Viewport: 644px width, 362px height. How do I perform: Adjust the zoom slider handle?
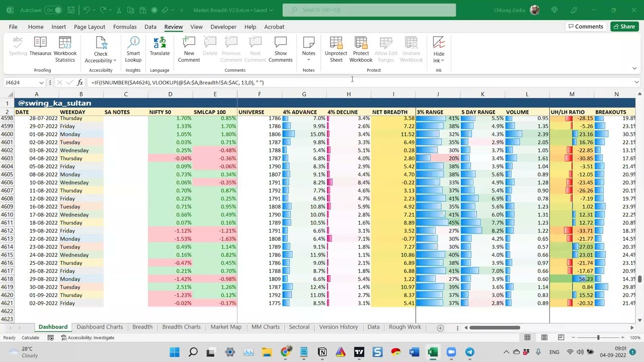[x=598, y=338]
